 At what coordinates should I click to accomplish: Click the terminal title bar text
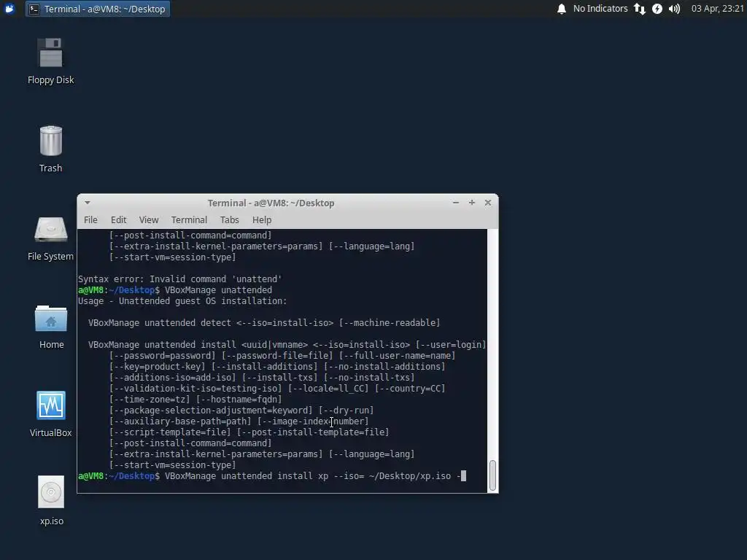click(271, 203)
